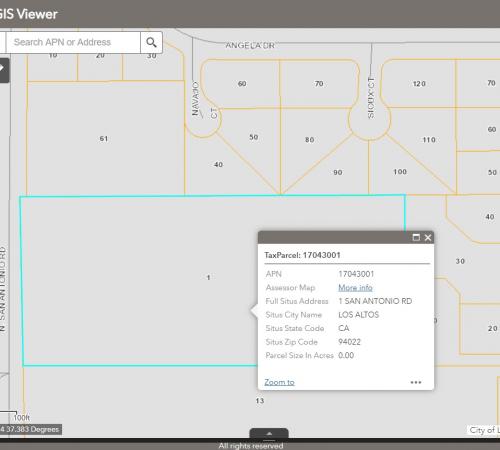Open the More info assessor map link

pos(355,287)
